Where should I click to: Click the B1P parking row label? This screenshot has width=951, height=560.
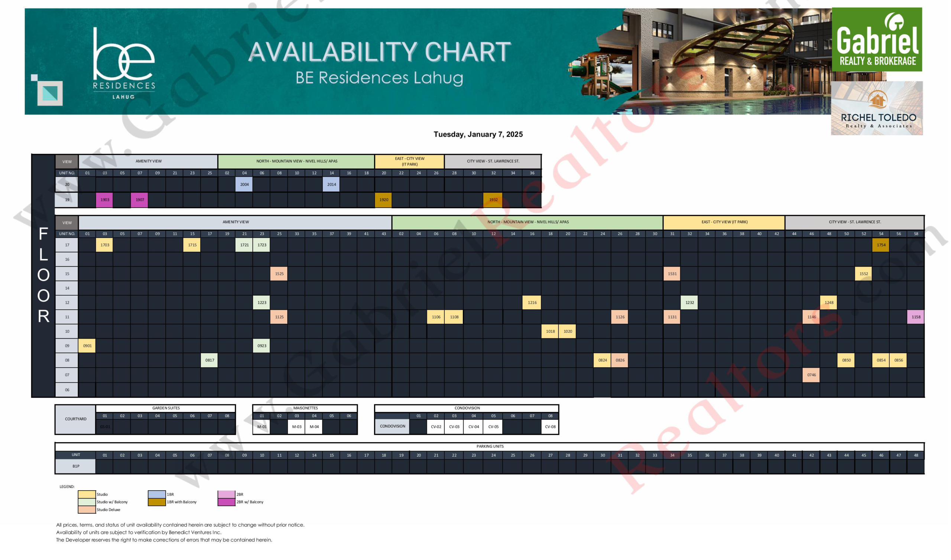[75, 466]
